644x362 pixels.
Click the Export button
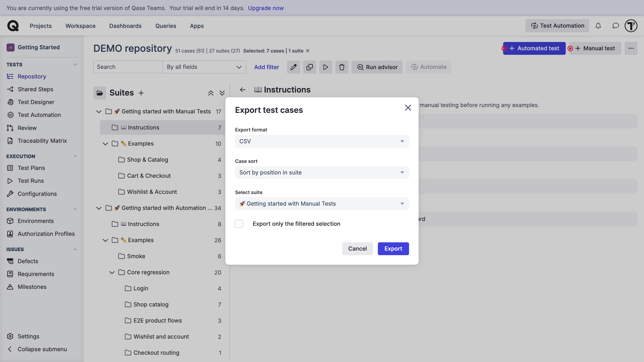pyautogui.click(x=393, y=249)
